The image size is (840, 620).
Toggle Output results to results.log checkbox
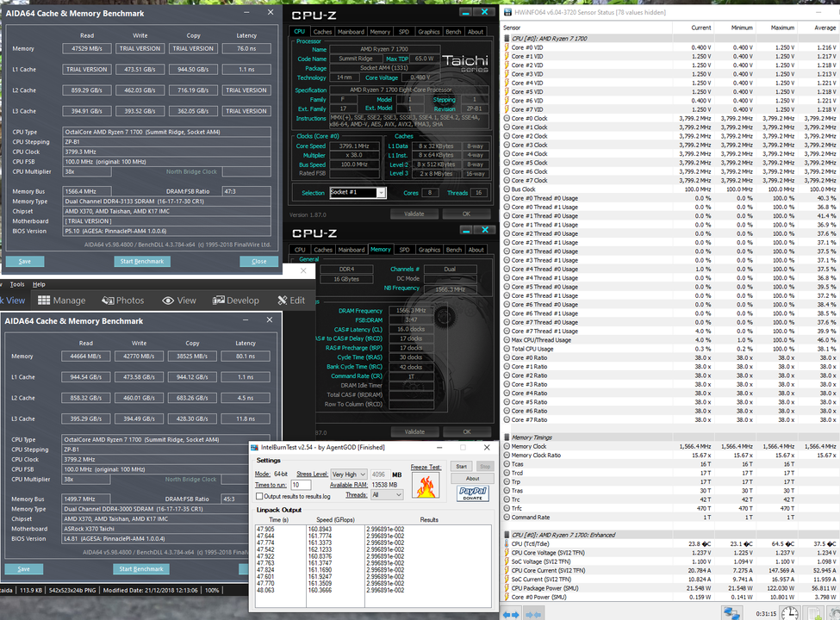pyautogui.click(x=259, y=496)
